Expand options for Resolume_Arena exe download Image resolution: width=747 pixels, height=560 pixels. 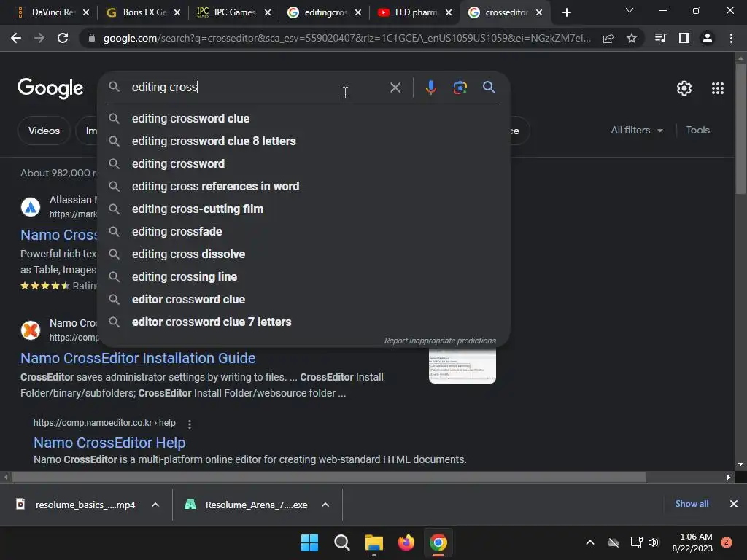[x=325, y=505]
